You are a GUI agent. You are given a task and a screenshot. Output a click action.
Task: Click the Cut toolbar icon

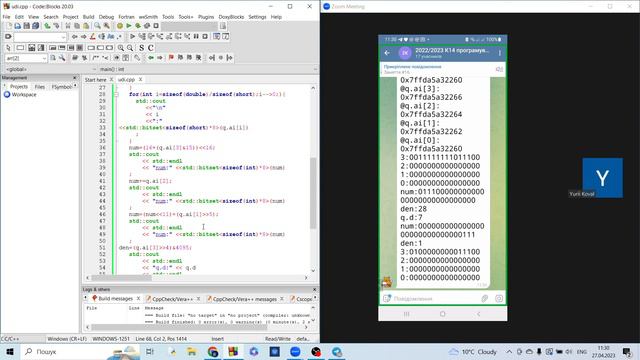point(68,26)
